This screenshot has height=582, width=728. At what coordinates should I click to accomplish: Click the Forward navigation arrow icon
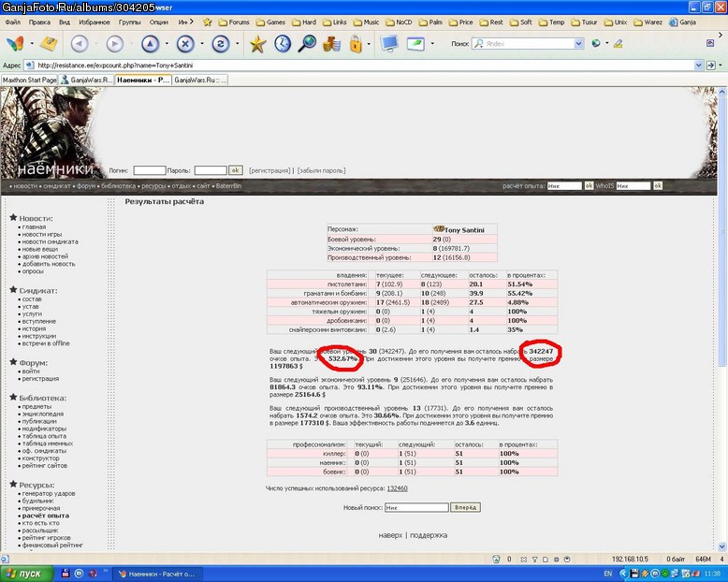(x=115, y=44)
